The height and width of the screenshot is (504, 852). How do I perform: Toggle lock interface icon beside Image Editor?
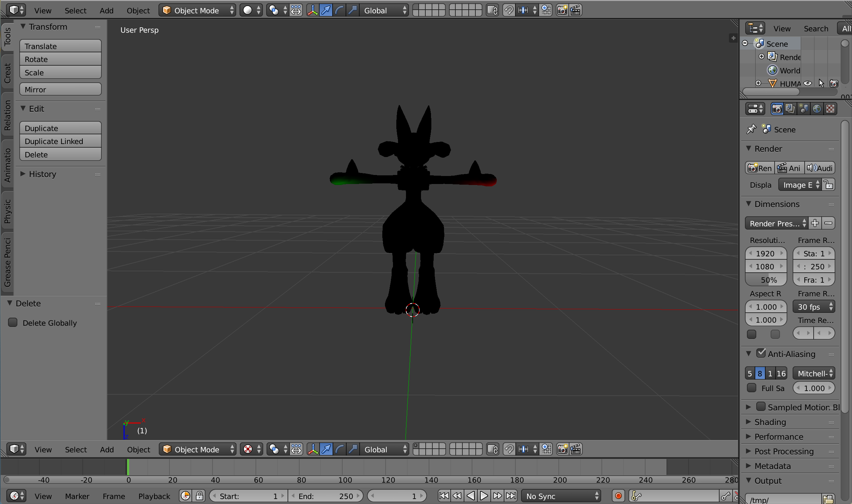[829, 185]
